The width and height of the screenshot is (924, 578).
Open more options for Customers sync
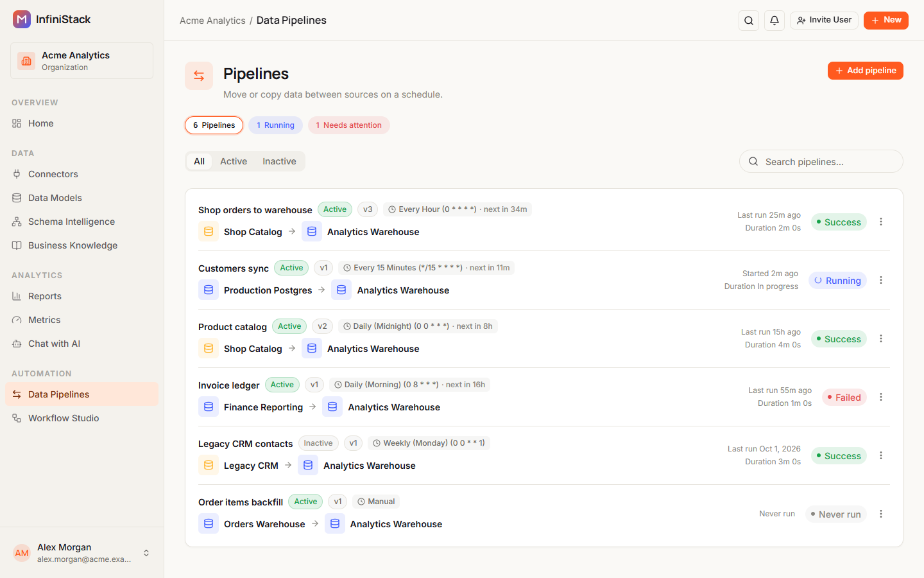click(x=881, y=280)
